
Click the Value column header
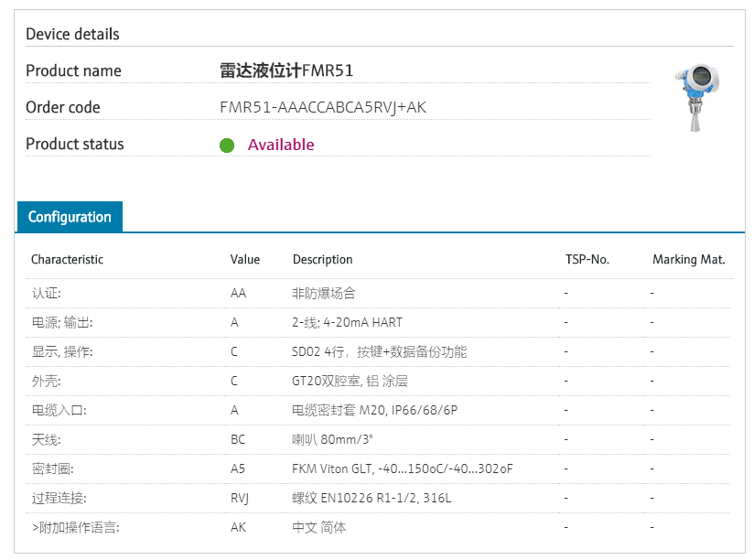(x=244, y=260)
